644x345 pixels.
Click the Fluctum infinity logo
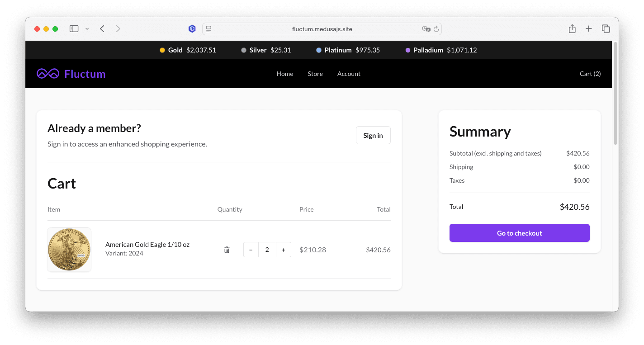coord(48,74)
